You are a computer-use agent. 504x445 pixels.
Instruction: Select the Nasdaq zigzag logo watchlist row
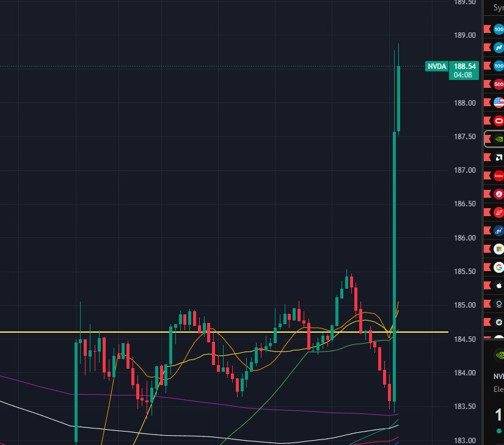[x=494, y=48]
